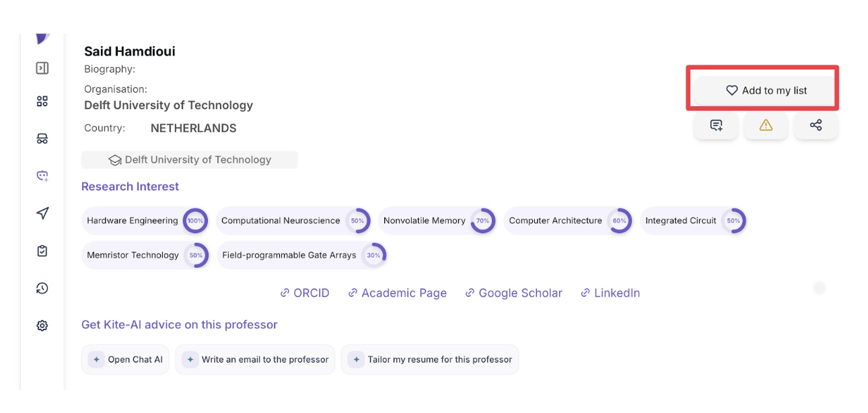Open the LinkedIn profile link

[610, 293]
